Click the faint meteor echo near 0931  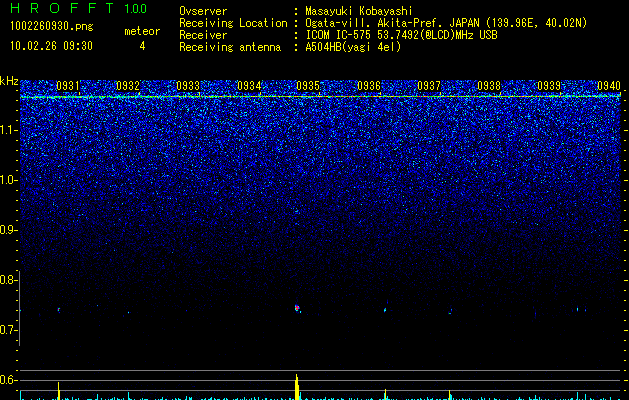click(59, 310)
